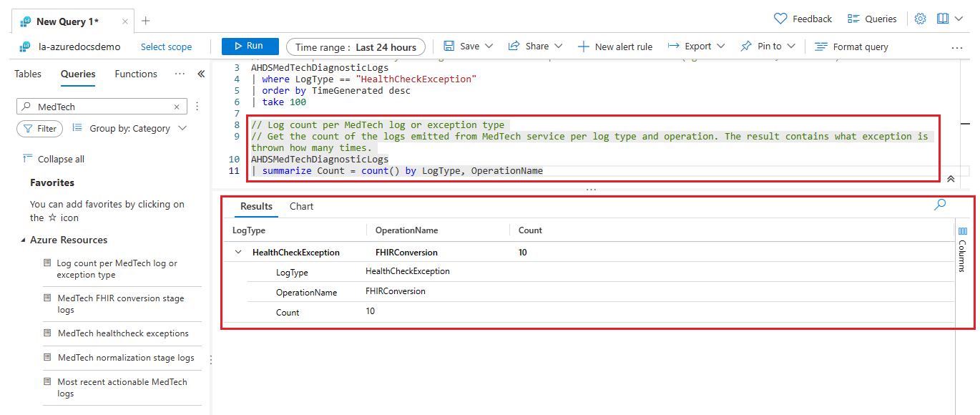Switch to the Functions tab
980x415 pixels.
tap(136, 74)
